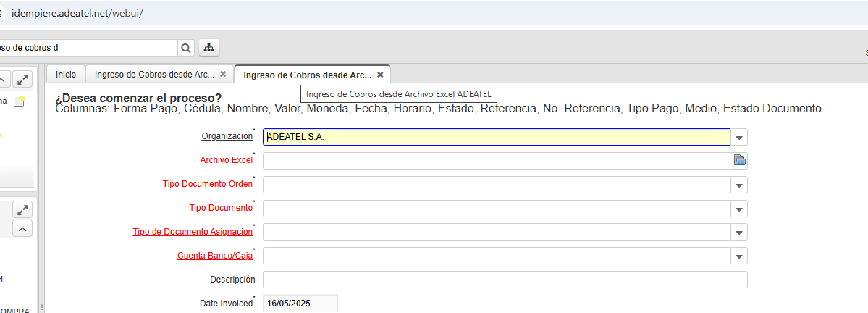Click the Organizacion label link
868x313 pixels.
tap(227, 136)
